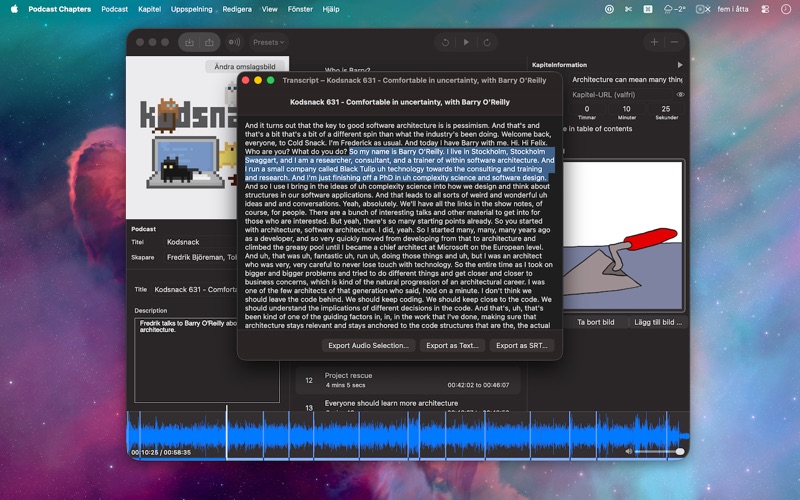Image resolution: width=800 pixels, height=500 pixels.
Task: Click the episode Title field Kodsnack 631
Action: [195, 290]
